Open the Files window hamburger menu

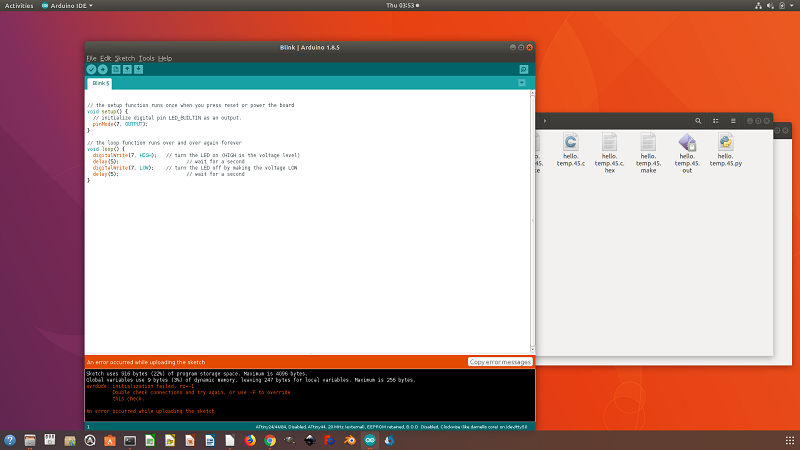pos(733,121)
